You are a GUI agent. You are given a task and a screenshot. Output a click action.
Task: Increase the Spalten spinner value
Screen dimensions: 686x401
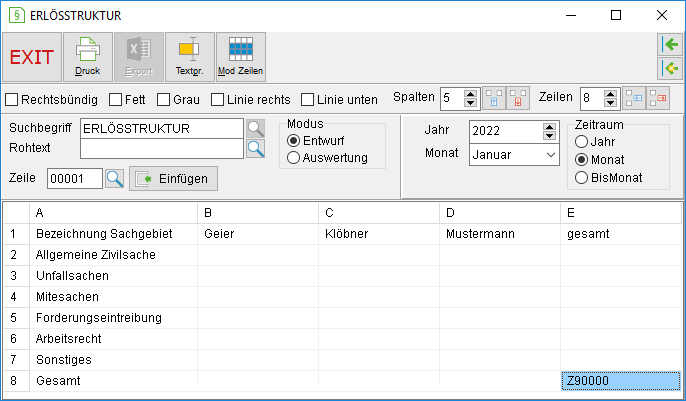pyautogui.click(x=470, y=94)
